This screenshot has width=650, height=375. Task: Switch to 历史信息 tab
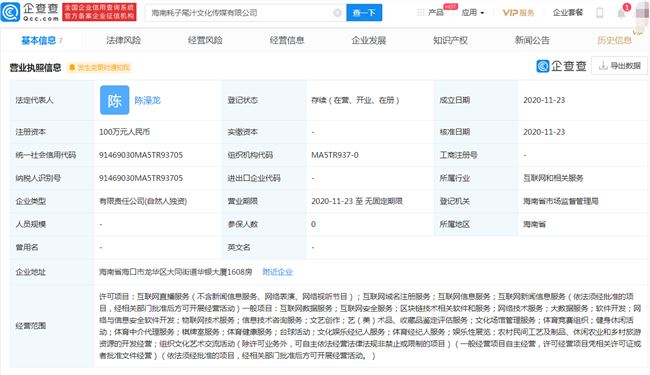click(x=614, y=40)
